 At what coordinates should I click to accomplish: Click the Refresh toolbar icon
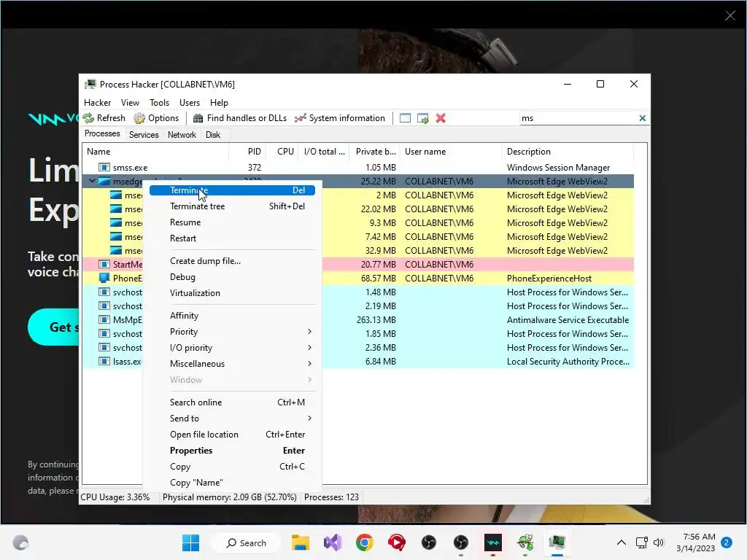pos(88,118)
